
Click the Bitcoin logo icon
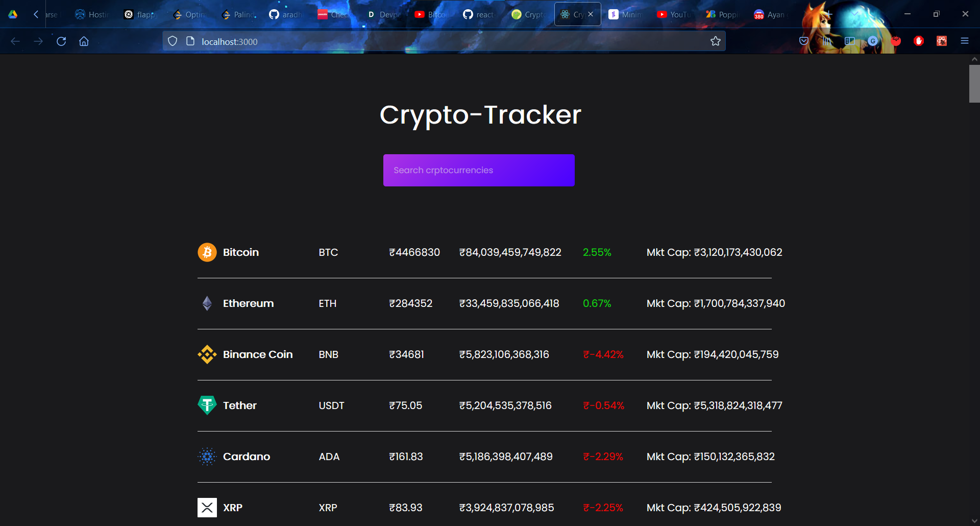(x=207, y=252)
